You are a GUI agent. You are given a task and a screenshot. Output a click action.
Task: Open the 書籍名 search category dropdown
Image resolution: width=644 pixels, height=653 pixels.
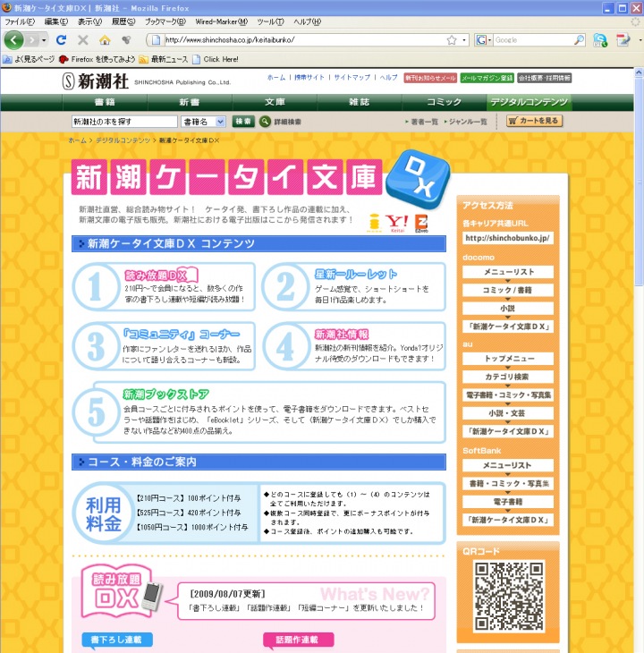tap(204, 122)
